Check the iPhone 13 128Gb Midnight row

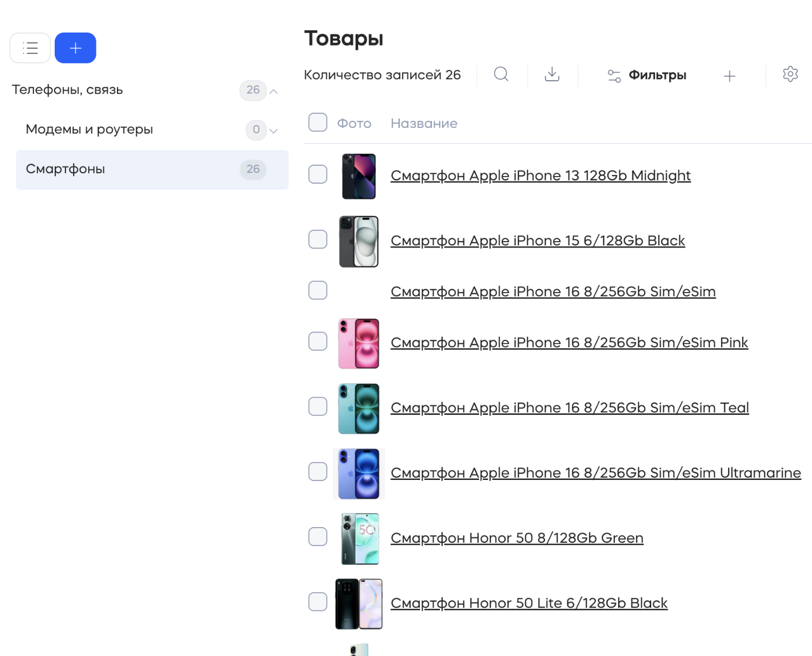(x=318, y=174)
